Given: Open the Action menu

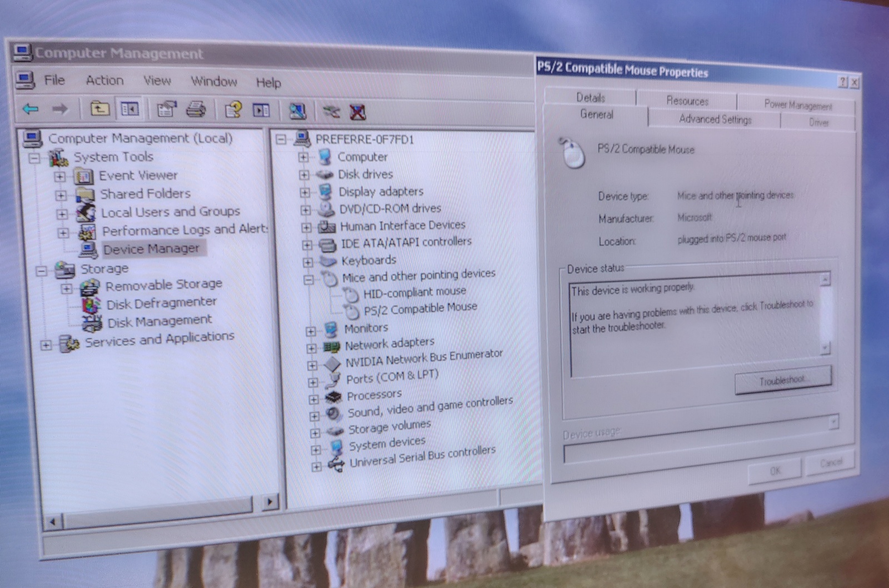Looking at the screenshot, I should [104, 81].
